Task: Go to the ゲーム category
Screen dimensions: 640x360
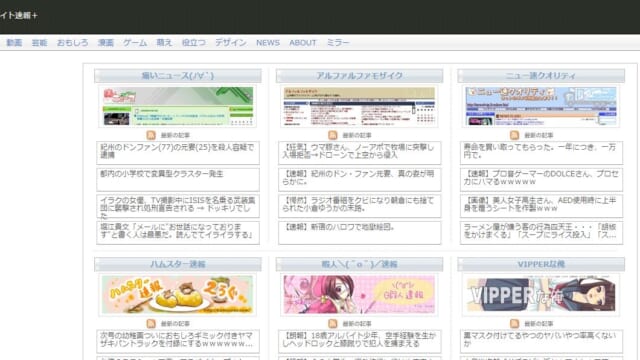Action: 135,42
